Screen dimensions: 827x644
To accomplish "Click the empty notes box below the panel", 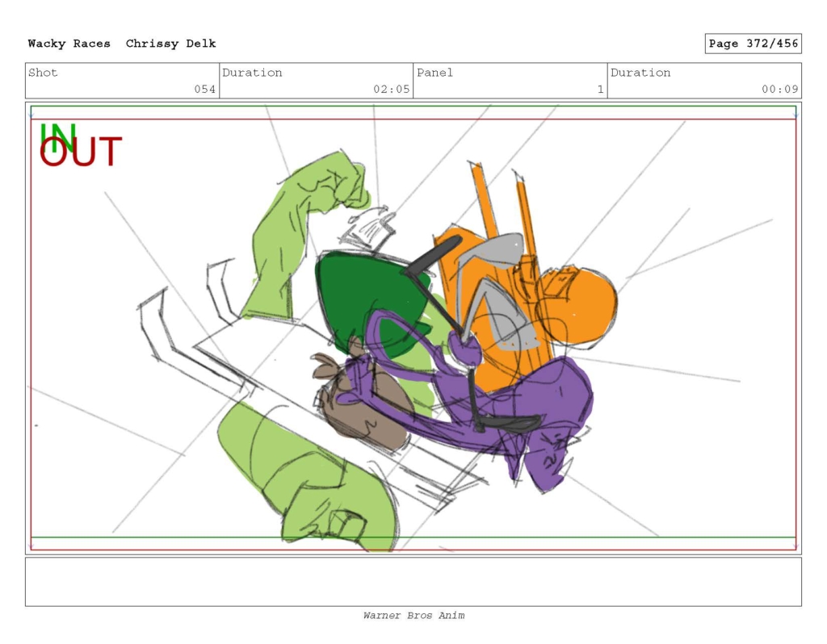I will [x=413, y=582].
